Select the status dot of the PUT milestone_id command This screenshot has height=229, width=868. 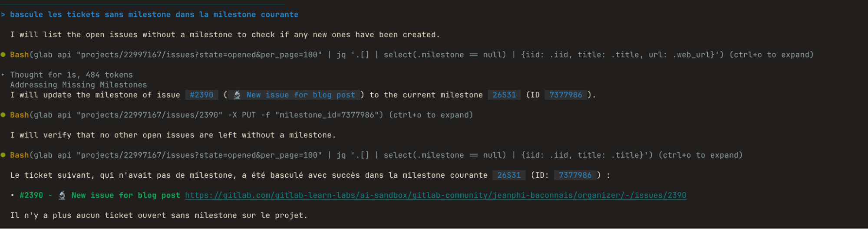tap(3, 115)
